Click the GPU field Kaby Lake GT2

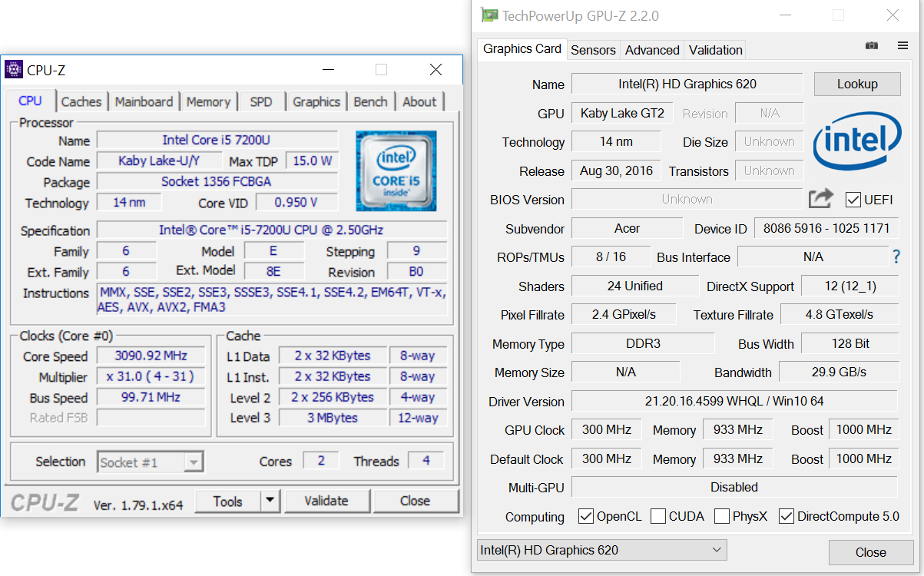point(622,113)
